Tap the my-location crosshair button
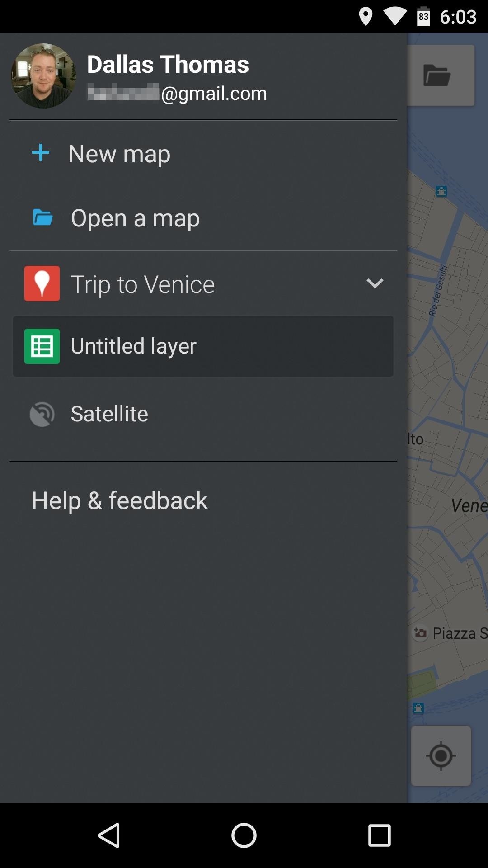This screenshot has width=488, height=868. point(441,756)
